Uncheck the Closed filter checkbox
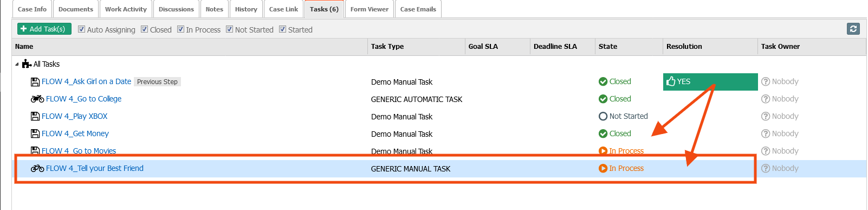This screenshot has width=868, height=210. [x=145, y=29]
